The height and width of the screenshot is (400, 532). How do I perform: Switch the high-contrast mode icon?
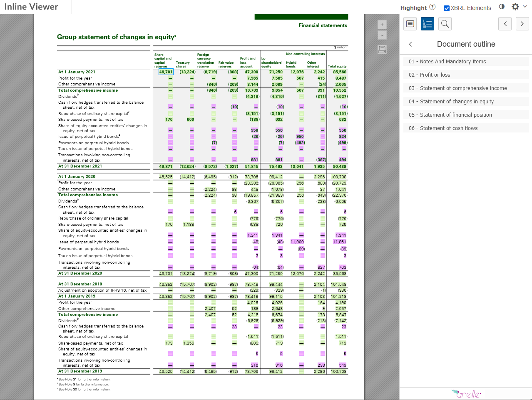click(502, 7)
